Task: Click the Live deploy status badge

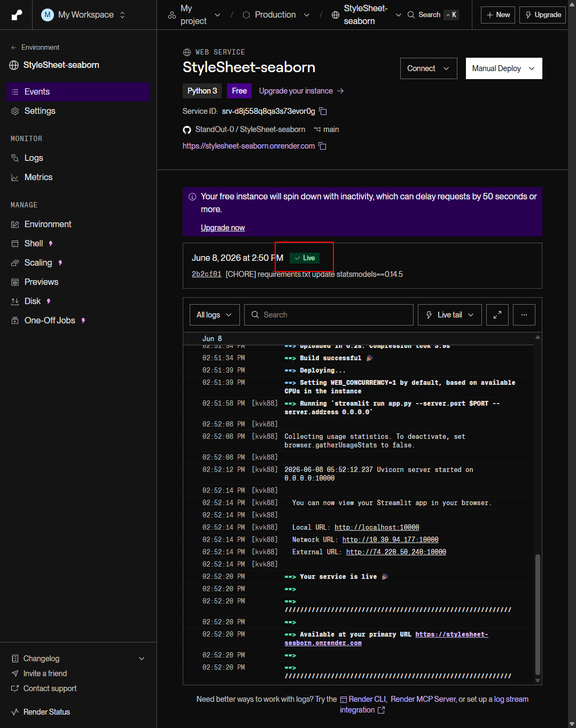Action: tap(305, 258)
